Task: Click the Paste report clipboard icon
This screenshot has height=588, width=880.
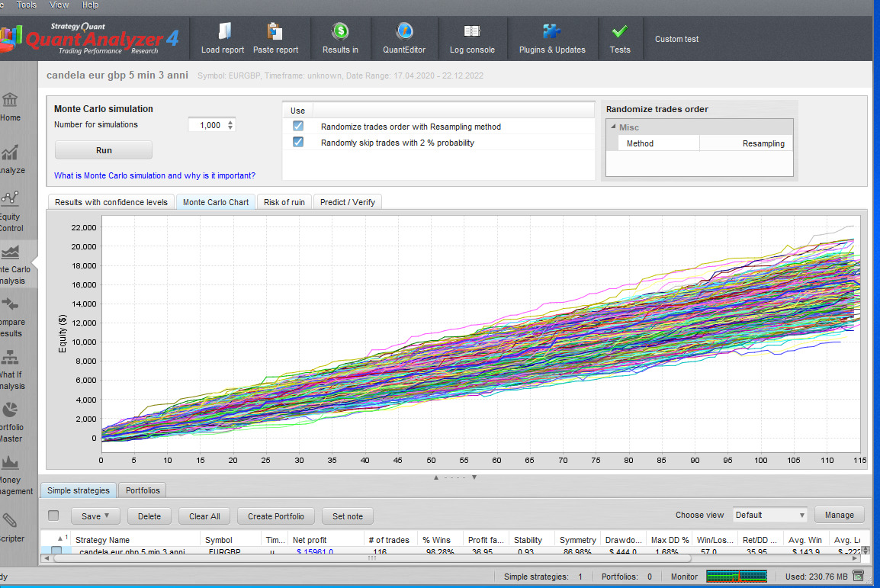Action: pos(275,32)
